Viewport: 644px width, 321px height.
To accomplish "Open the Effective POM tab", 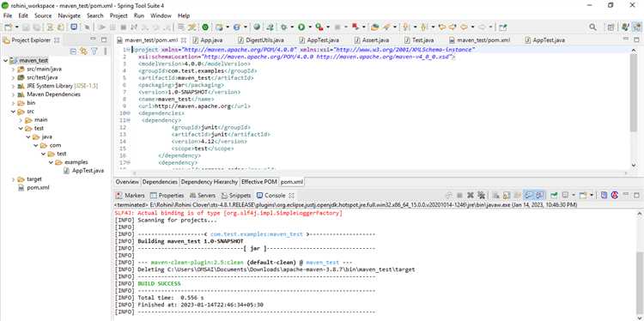I will pyautogui.click(x=258, y=182).
